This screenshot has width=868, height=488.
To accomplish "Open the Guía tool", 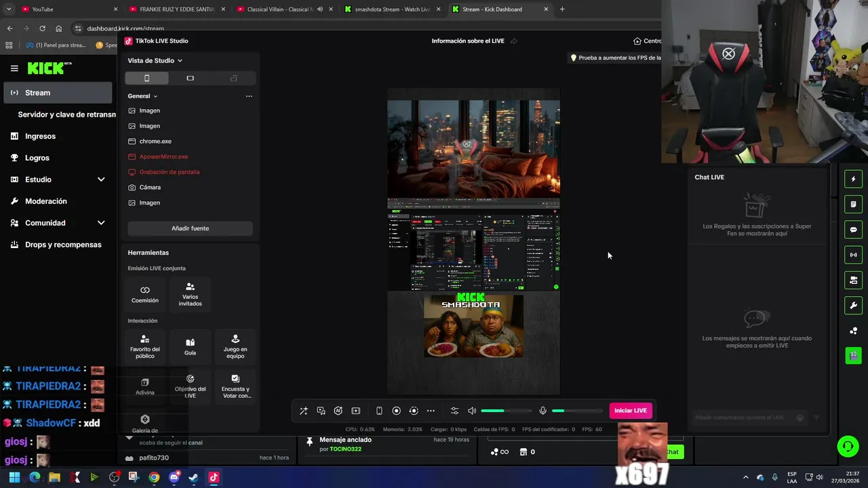I will click(190, 346).
